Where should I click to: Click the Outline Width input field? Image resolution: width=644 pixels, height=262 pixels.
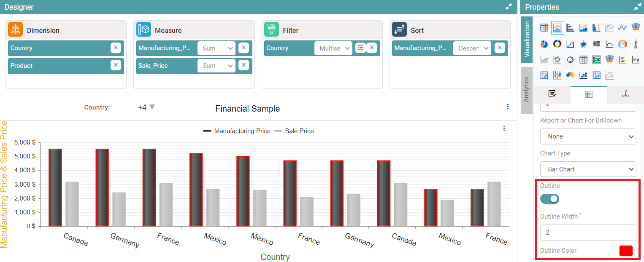(588, 233)
